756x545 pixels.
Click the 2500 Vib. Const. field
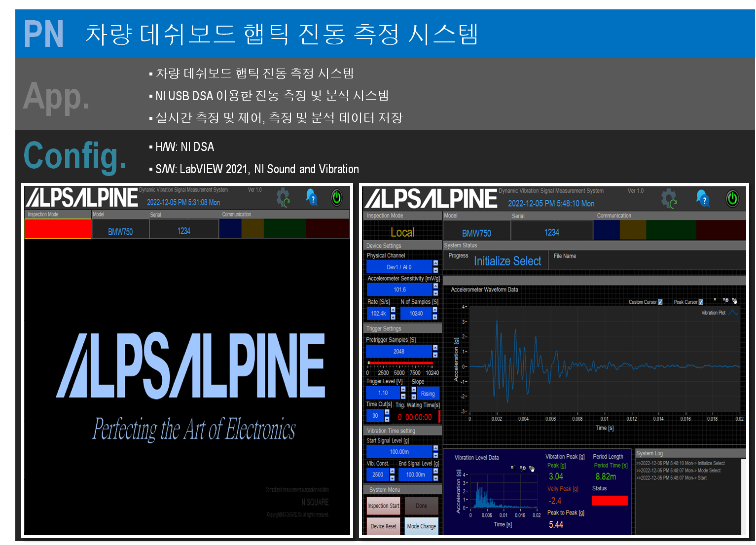click(x=378, y=474)
